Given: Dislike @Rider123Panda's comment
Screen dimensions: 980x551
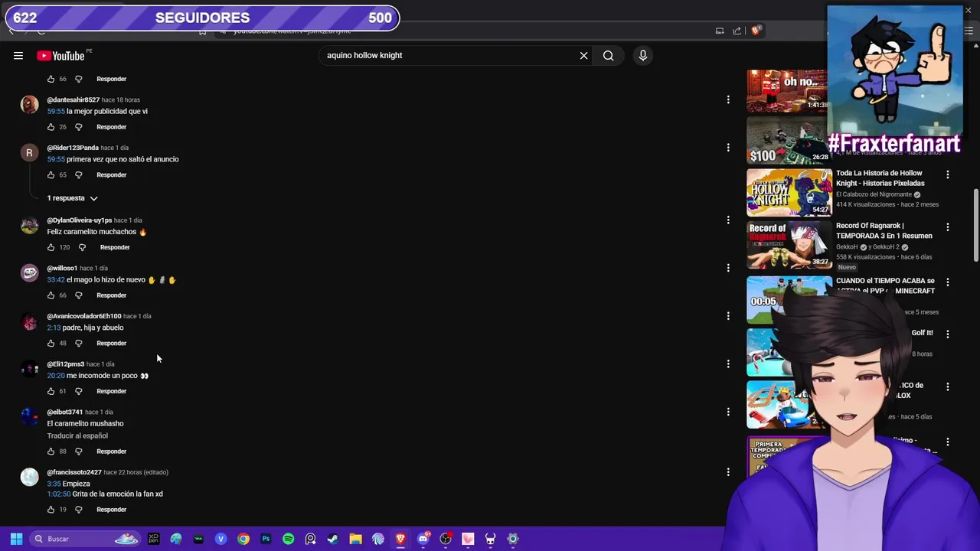Looking at the screenshot, I should [78, 175].
